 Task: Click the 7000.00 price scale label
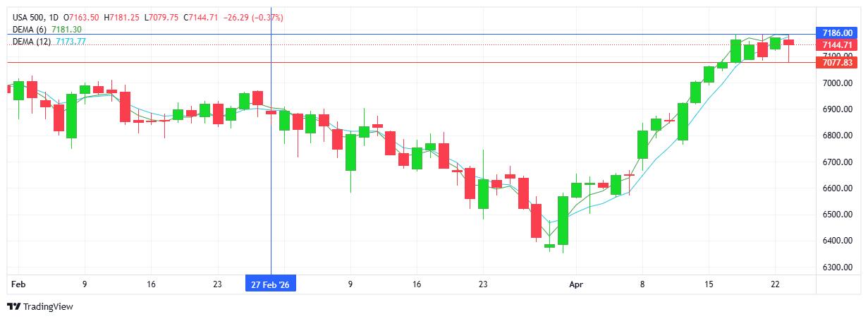(837, 83)
